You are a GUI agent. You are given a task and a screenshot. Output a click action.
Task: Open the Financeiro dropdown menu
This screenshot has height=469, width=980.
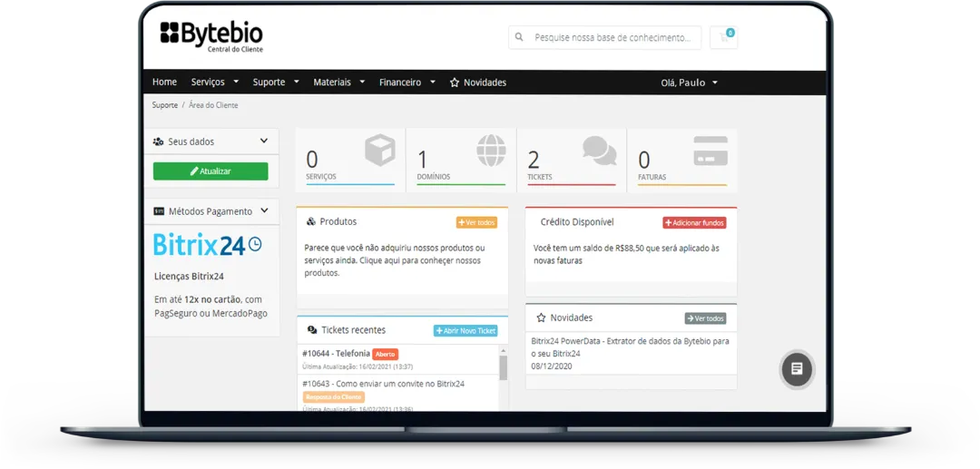pyautogui.click(x=407, y=83)
